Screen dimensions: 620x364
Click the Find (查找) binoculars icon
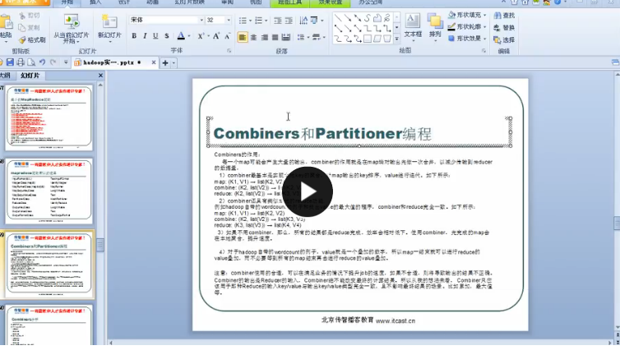pos(497,16)
